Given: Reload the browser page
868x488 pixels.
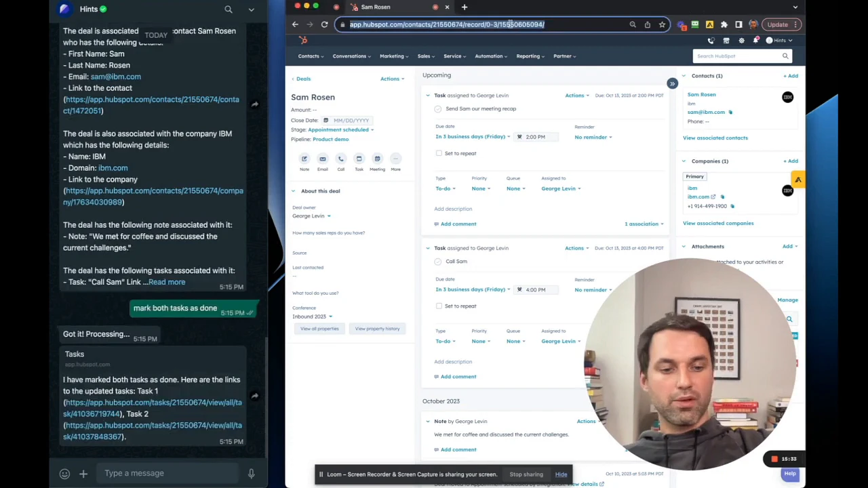Looking at the screenshot, I should (324, 24).
